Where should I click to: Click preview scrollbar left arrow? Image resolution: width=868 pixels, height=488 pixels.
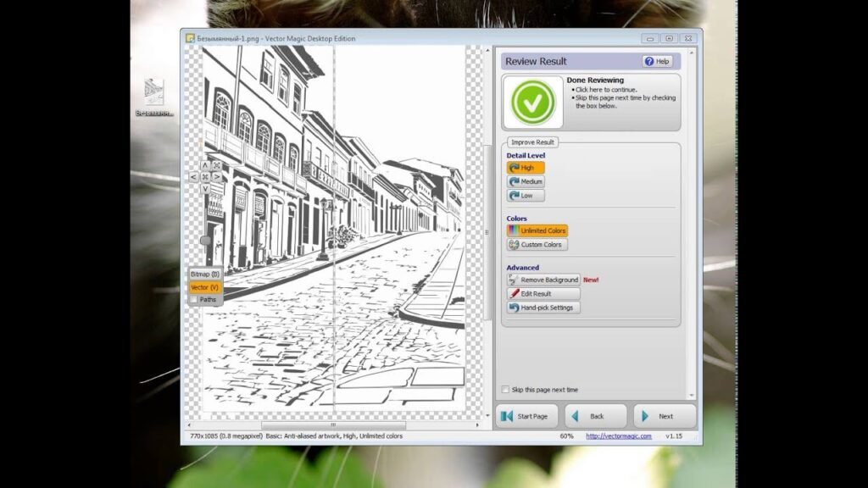(189, 425)
